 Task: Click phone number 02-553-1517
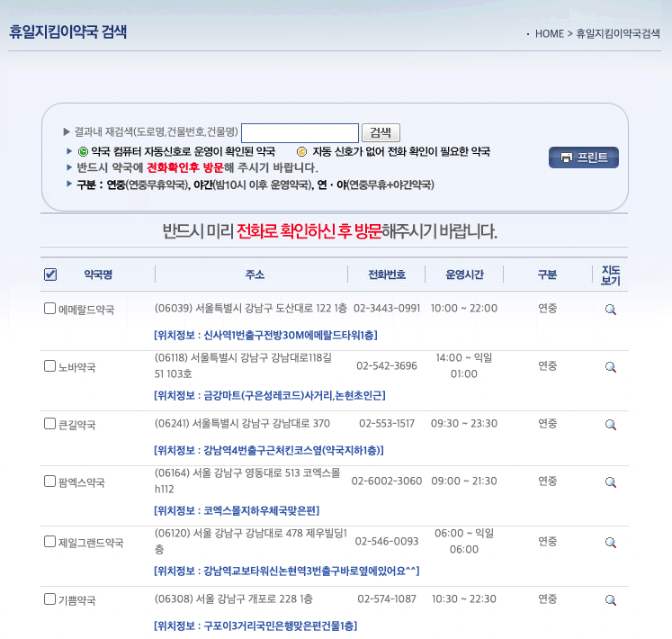click(x=387, y=424)
